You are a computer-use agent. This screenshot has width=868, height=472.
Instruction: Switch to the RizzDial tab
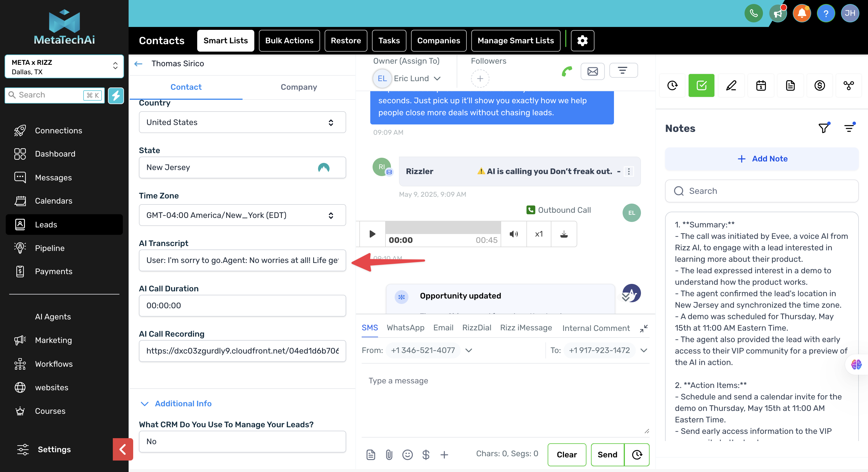476,328
